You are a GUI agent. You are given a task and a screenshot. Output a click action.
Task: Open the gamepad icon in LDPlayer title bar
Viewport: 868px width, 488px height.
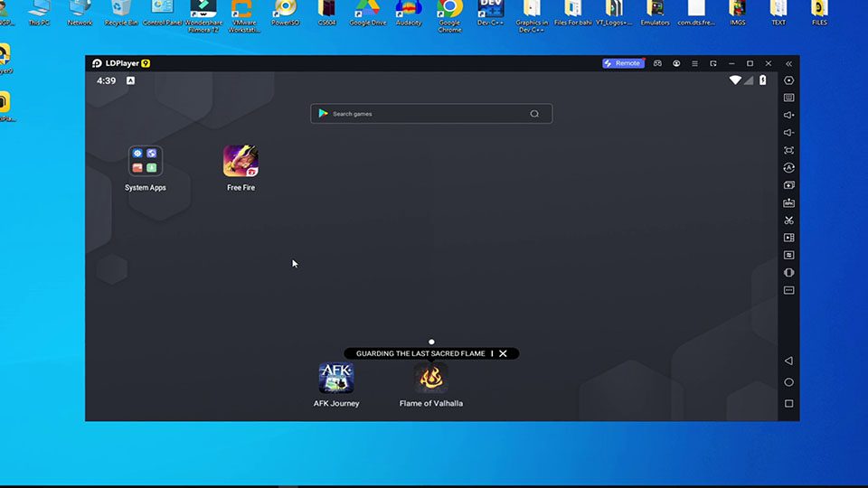click(x=657, y=63)
